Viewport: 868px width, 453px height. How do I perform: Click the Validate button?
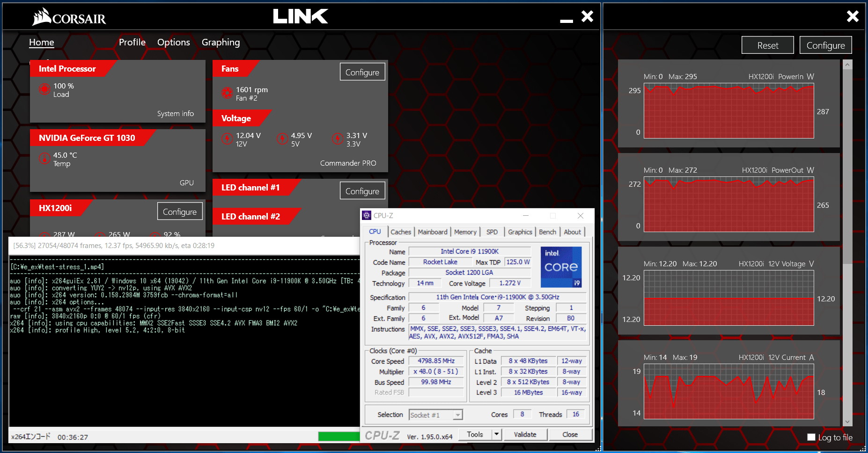point(525,435)
